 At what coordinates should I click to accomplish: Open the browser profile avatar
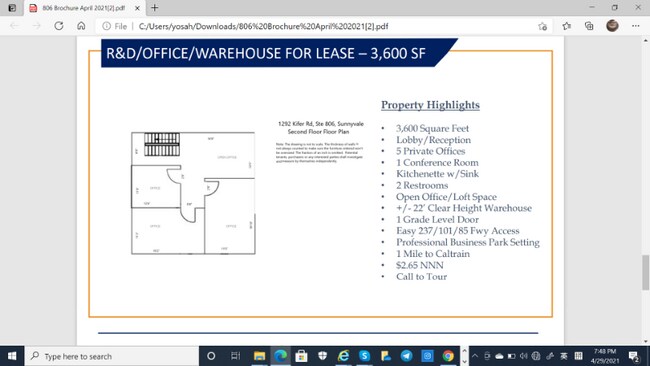pyautogui.click(x=612, y=26)
